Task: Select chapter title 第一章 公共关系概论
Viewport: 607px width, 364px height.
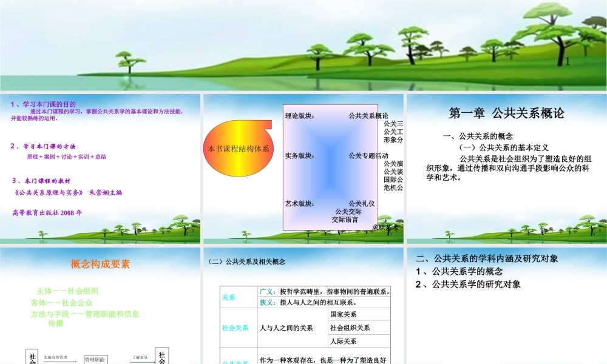Action: point(506,113)
